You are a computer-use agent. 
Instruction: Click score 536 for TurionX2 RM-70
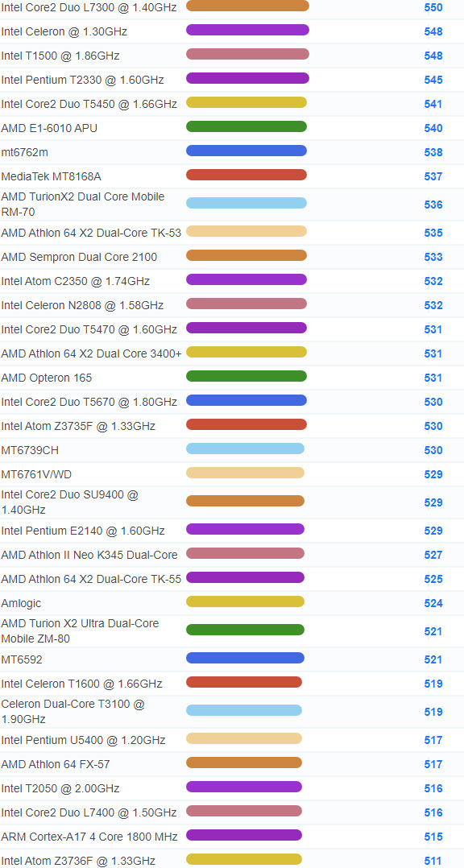point(433,205)
